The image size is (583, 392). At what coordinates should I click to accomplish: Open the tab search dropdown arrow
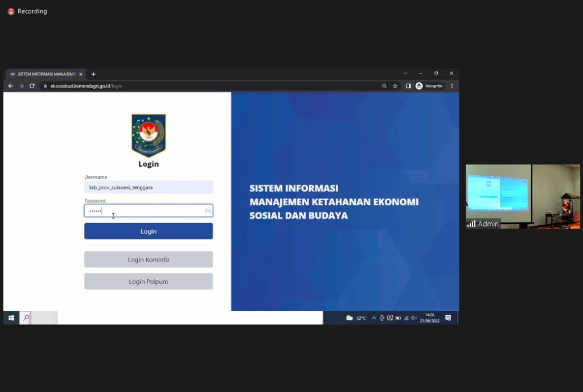click(405, 73)
